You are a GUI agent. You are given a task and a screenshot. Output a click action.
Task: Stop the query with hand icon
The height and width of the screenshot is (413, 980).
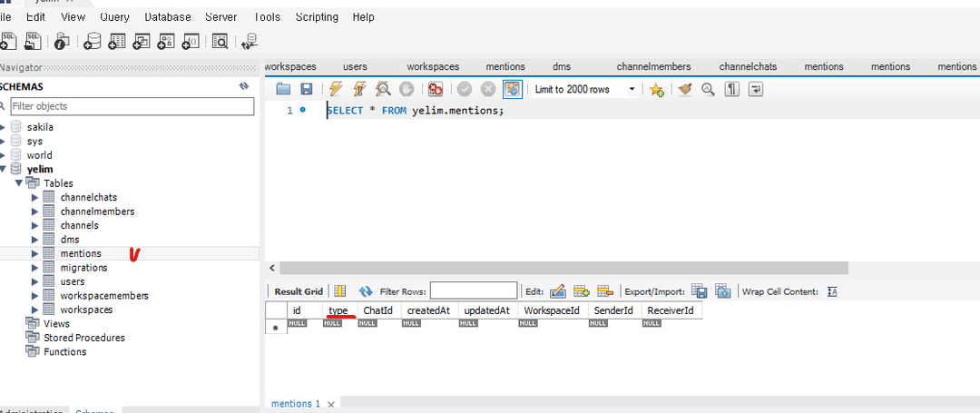pyautogui.click(x=407, y=89)
